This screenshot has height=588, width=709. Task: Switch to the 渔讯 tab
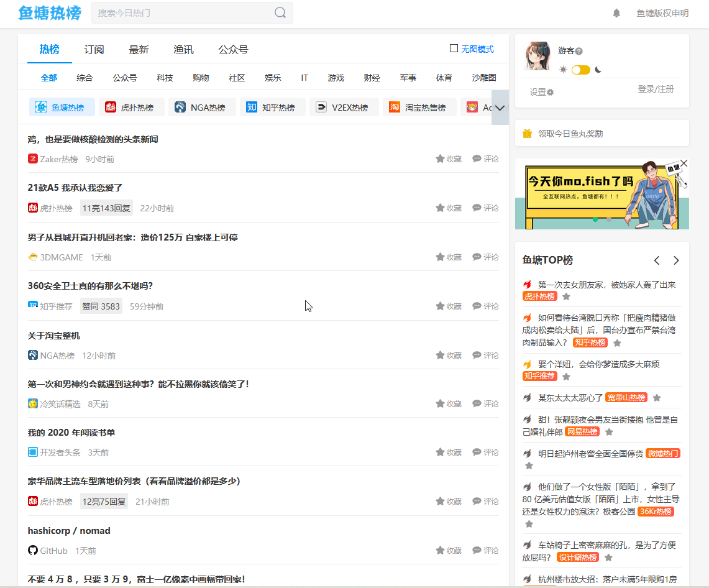tap(183, 49)
